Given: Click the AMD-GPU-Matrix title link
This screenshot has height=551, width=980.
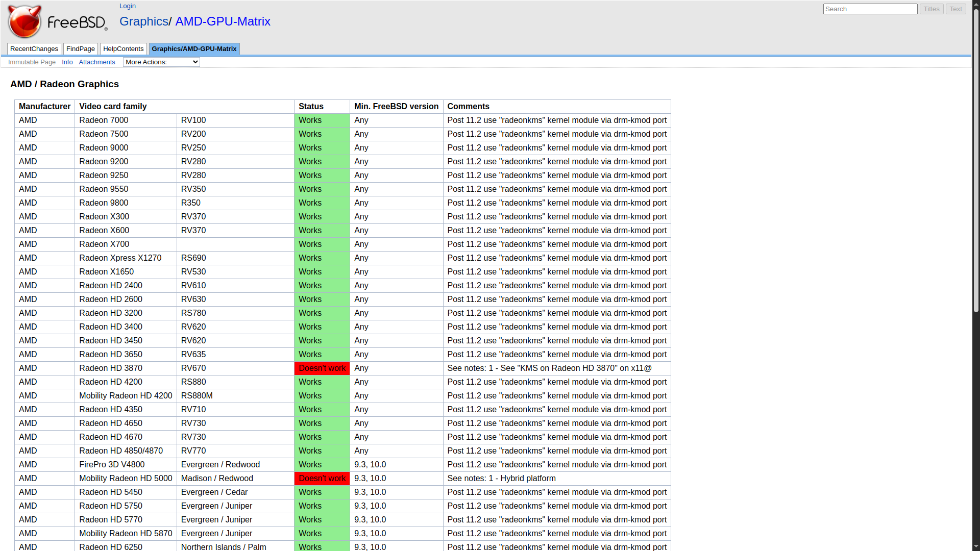Looking at the screenshot, I should 223,21.
